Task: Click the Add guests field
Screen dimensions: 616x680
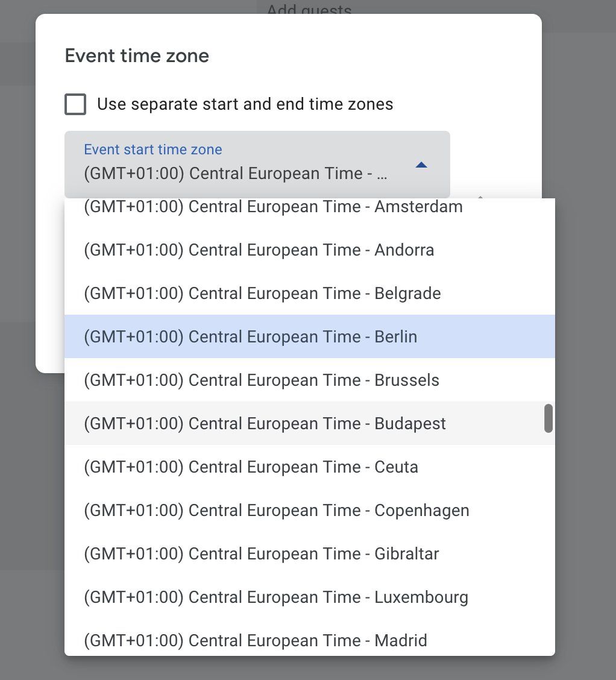Action: tap(309, 10)
